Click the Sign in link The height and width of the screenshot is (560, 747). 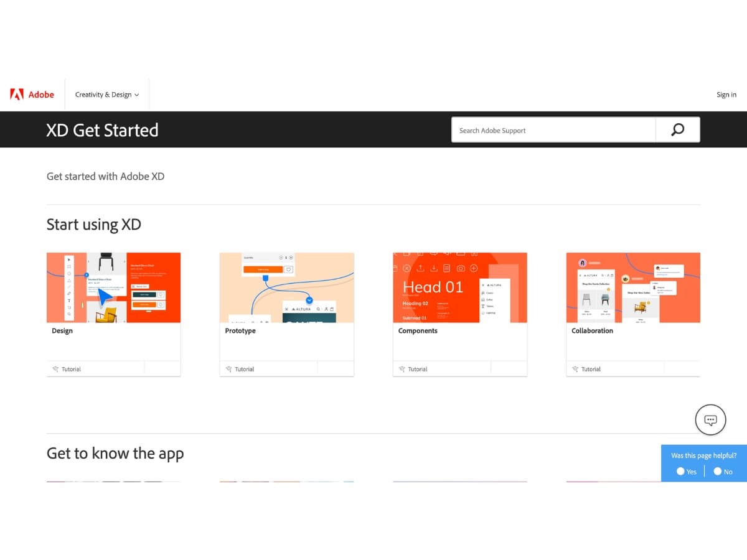point(726,95)
